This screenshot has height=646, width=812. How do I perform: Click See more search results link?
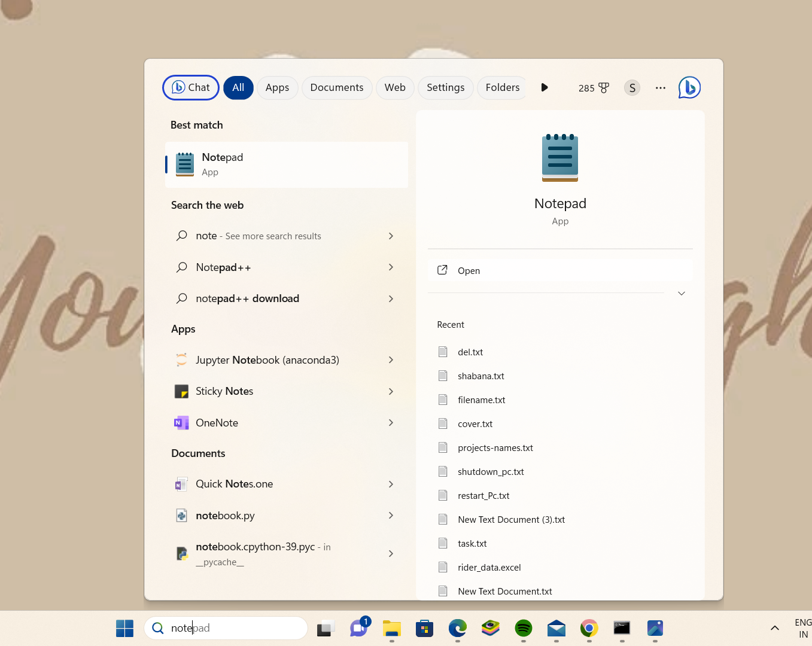pos(272,236)
